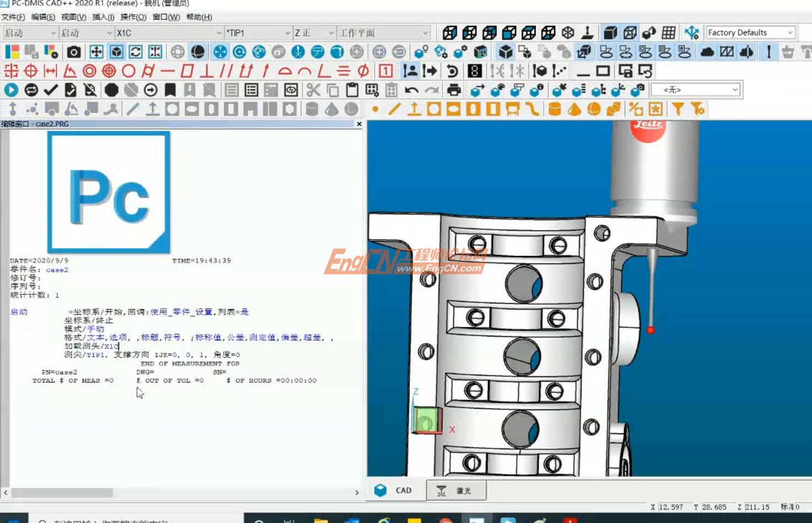
Task: Click the Print icon in toolbar
Action: coord(454,90)
